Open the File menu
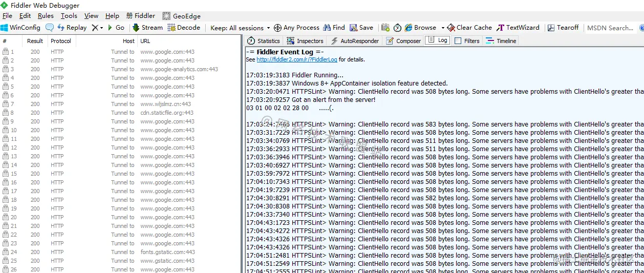This screenshot has width=644, height=273. click(x=7, y=16)
